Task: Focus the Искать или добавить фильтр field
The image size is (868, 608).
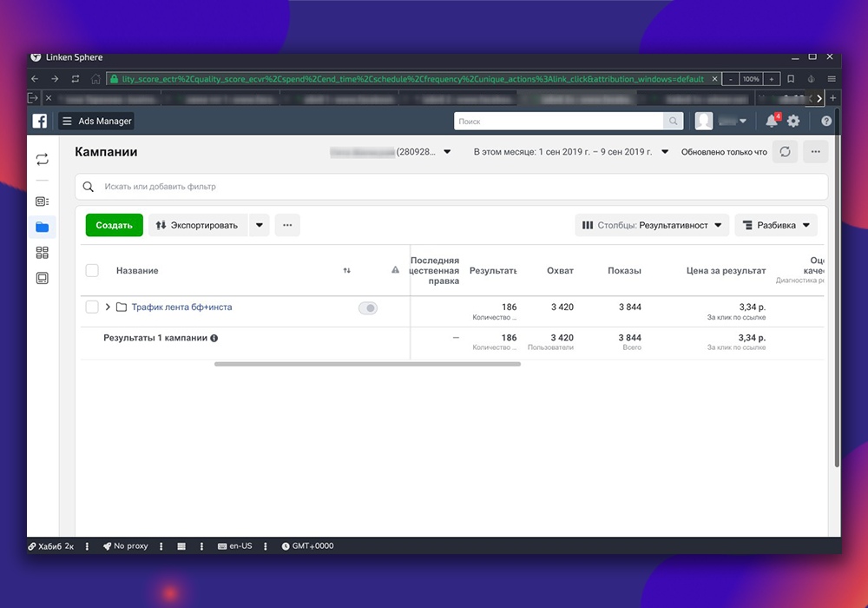Action: click(x=451, y=187)
